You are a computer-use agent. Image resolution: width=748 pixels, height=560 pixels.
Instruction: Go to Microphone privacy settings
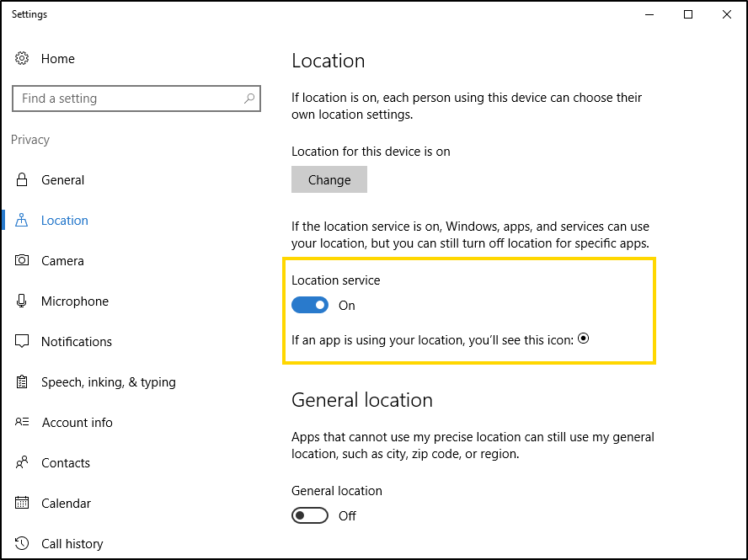coord(75,301)
